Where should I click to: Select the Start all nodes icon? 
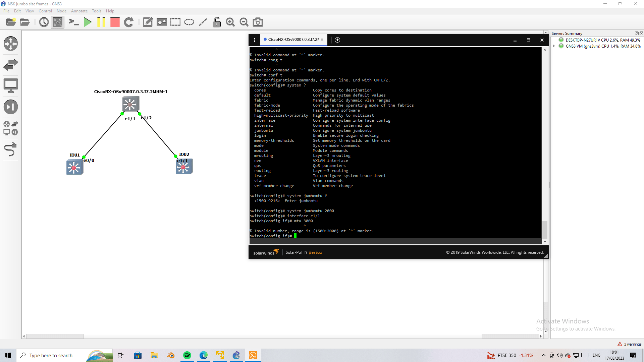click(88, 22)
